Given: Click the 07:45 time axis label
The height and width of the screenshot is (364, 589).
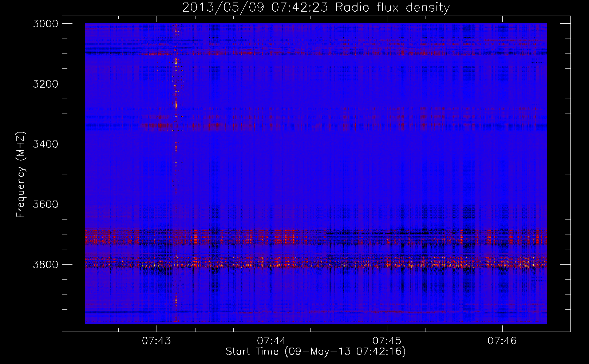Looking at the screenshot, I should [387, 341].
